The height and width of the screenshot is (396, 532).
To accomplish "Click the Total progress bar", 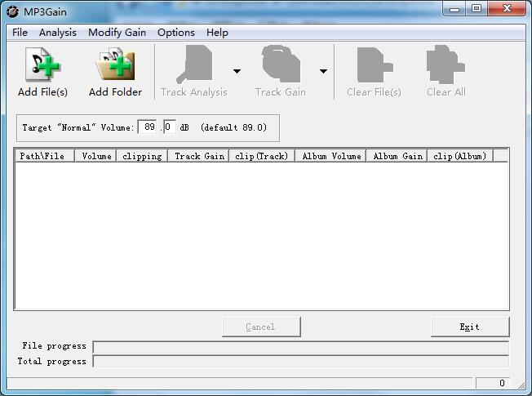I will point(300,361).
